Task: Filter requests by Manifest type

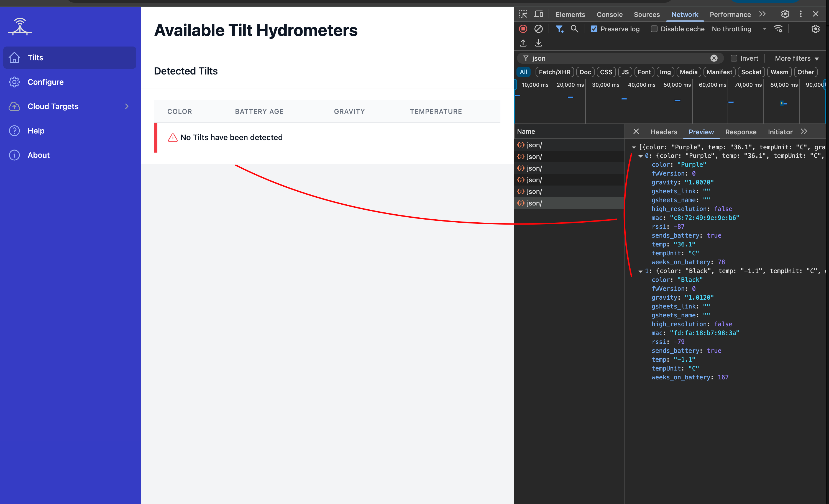Action: 719,72
